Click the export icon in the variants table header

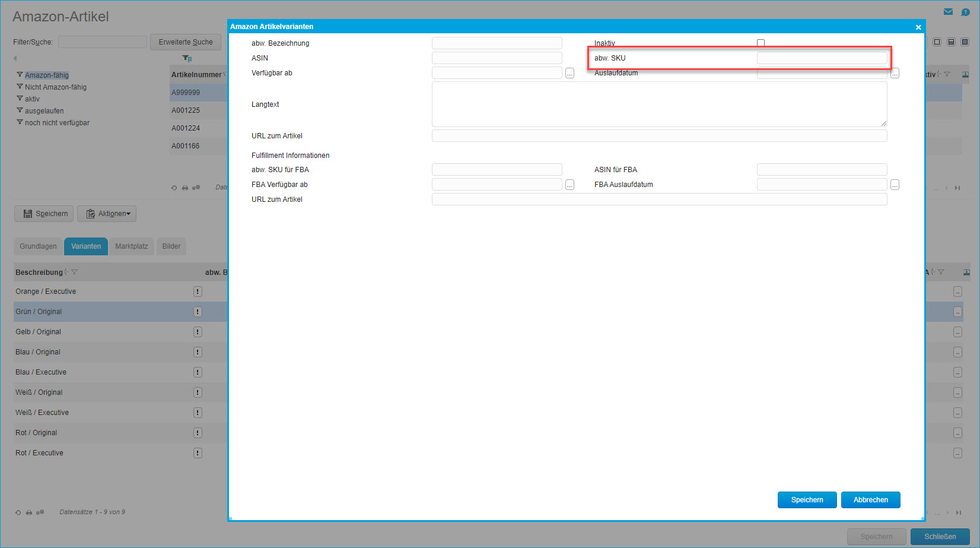coord(966,272)
